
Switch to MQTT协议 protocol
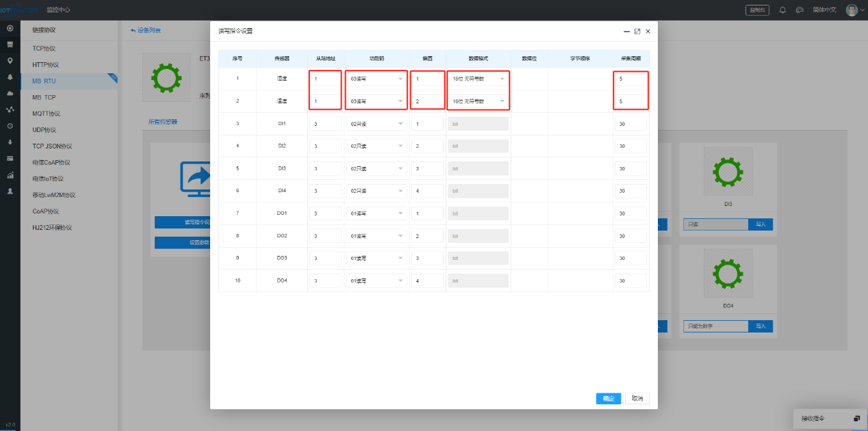click(x=46, y=114)
